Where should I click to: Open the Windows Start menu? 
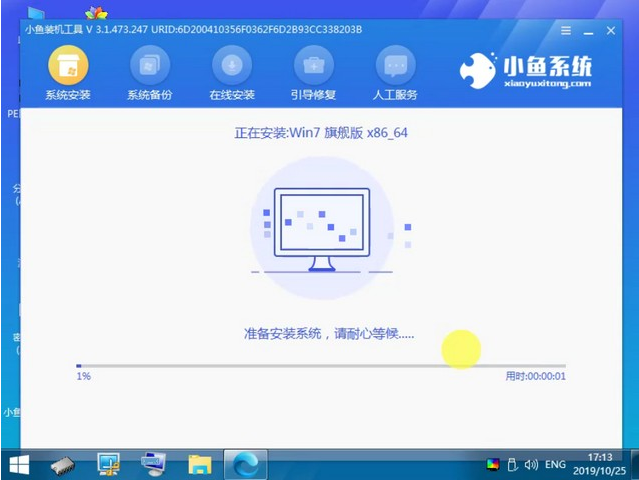coord(19,463)
